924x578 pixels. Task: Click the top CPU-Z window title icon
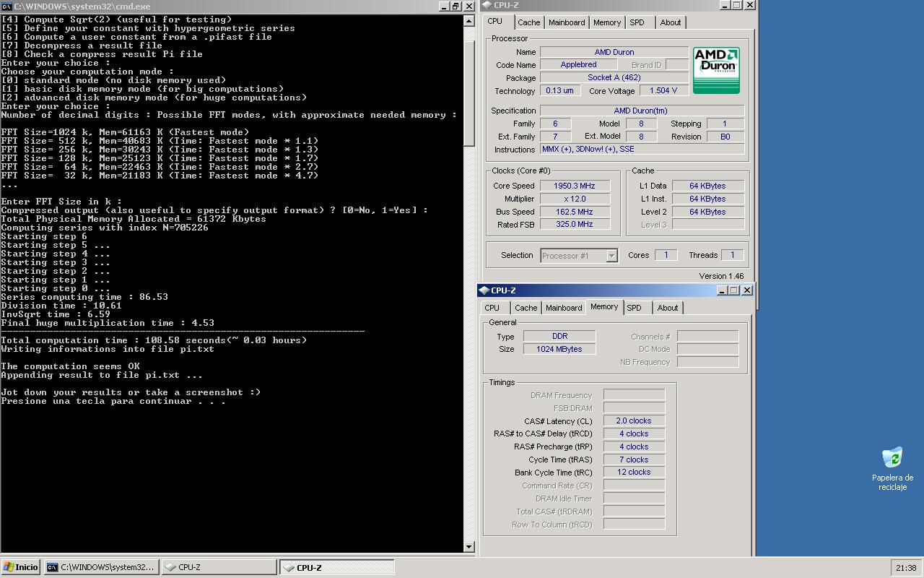tap(486, 5)
